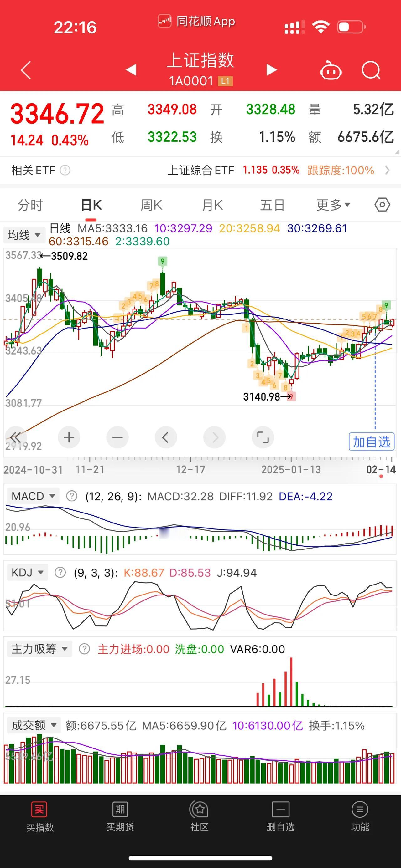
Task: Enter fullscreen chart mode
Action: point(263,437)
